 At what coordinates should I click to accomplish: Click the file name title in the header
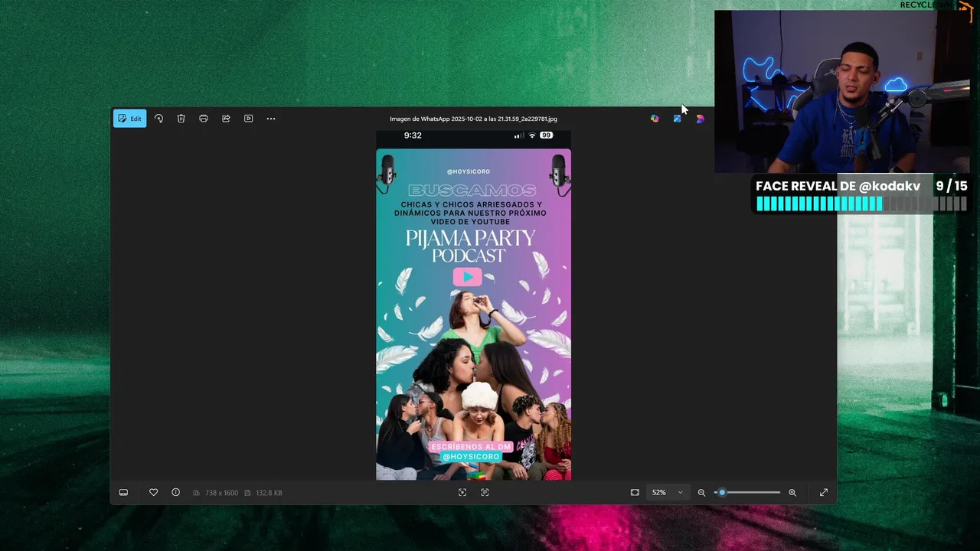coord(473,119)
